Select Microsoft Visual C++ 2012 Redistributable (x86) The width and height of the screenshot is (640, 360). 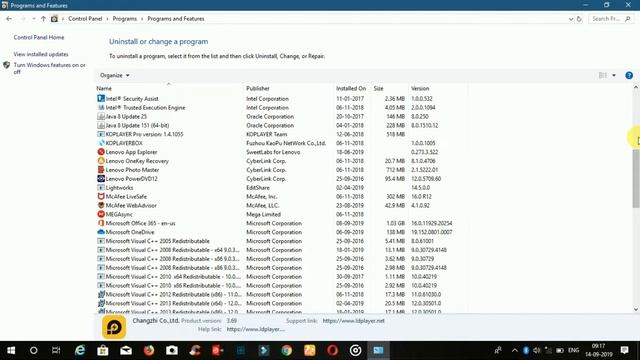click(x=281, y=294)
